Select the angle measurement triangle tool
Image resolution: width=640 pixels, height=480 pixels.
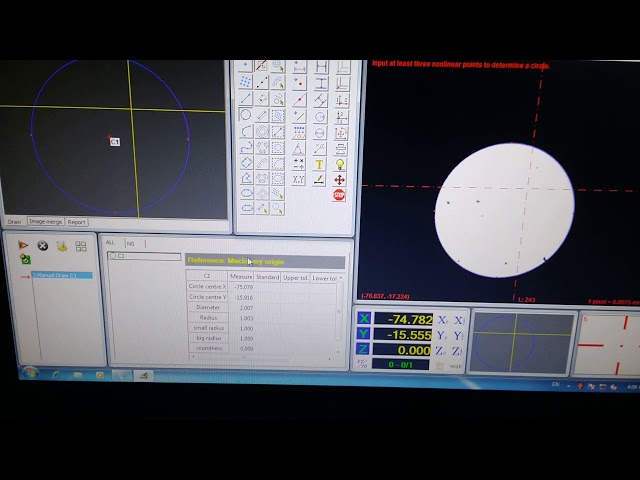298,149
